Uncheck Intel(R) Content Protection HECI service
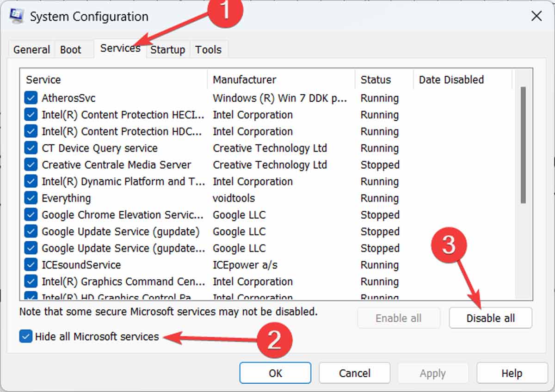Screen dimensions: 555x392 (31, 115)
